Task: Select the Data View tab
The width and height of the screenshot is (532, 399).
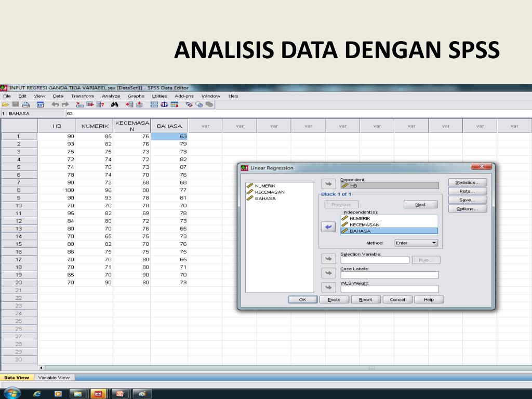Action: pyautogui.click(x=17, y=377)
